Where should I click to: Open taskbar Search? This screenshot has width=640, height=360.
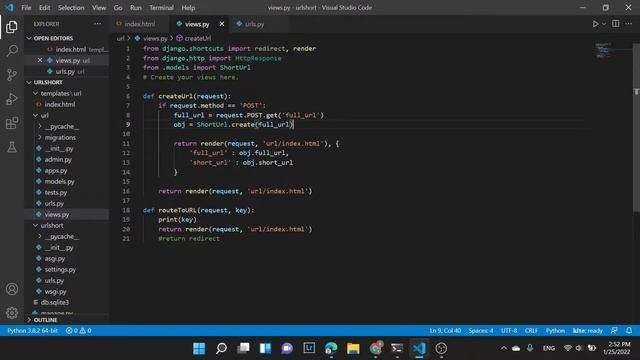(221, 349)
